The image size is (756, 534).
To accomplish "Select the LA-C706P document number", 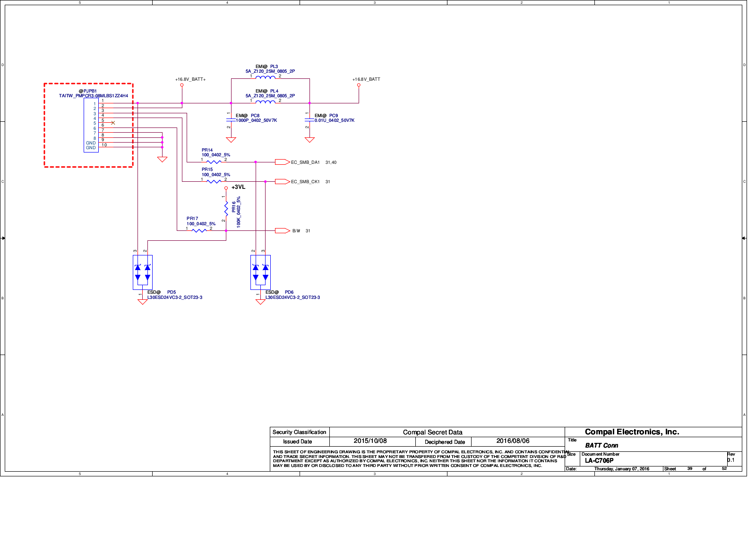I will pyautogui.click(x=599, y=460).
